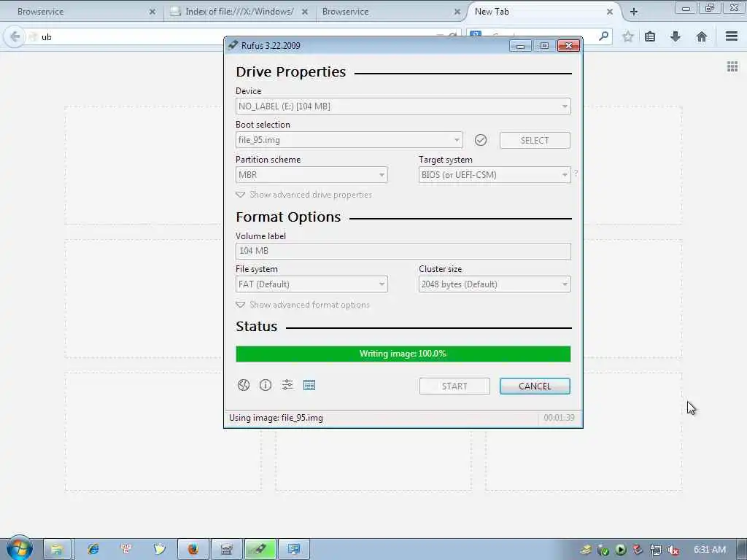The width and height of the screenshot is (747, 560).
Task: Go to browser home page icon
Action: click(x=701, y=36)
